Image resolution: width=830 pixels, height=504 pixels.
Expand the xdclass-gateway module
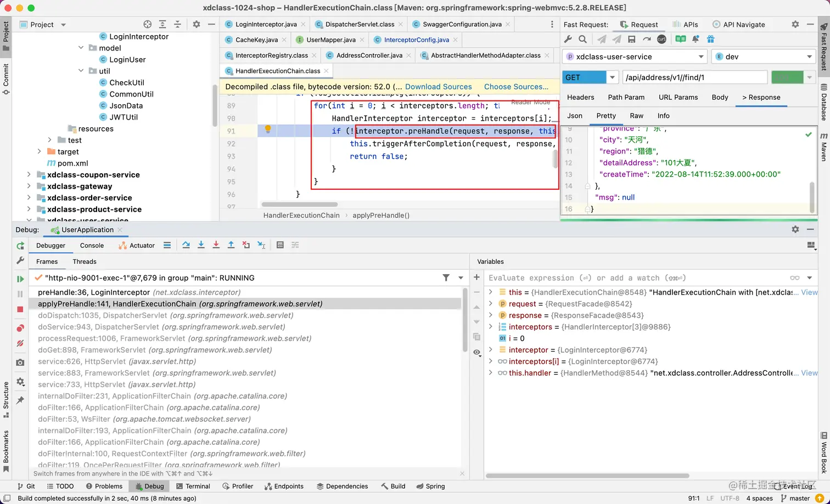(x=29, y=186)
